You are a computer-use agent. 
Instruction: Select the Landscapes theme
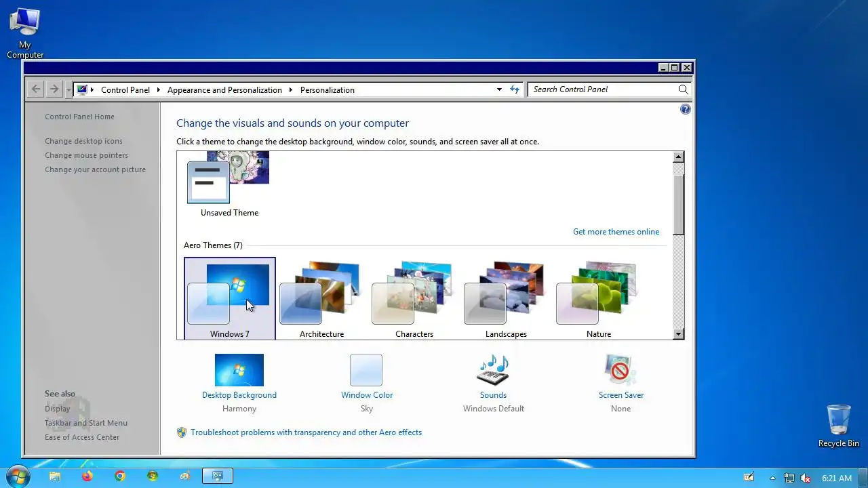tap(506, 299)
